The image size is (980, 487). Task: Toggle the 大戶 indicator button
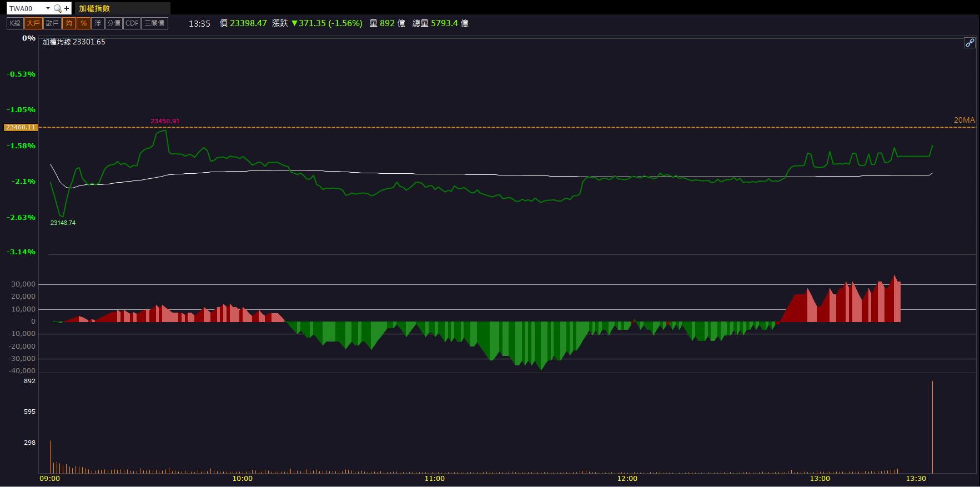[33, 23]
